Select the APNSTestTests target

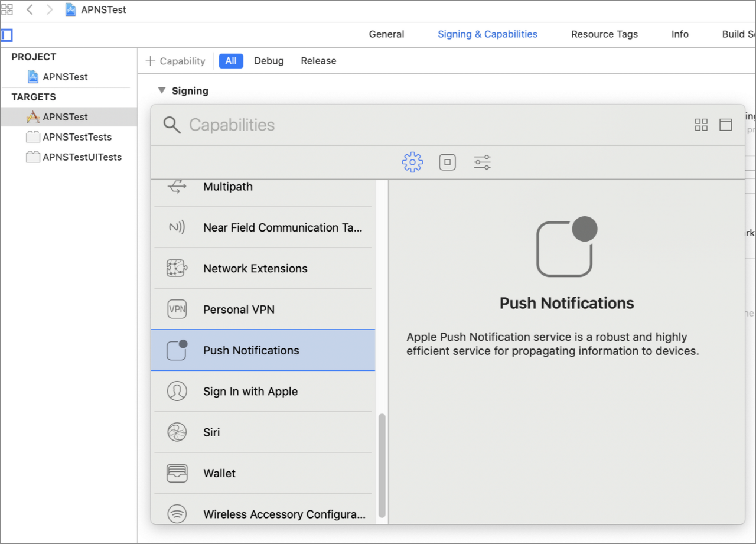[x=69, y=137]
